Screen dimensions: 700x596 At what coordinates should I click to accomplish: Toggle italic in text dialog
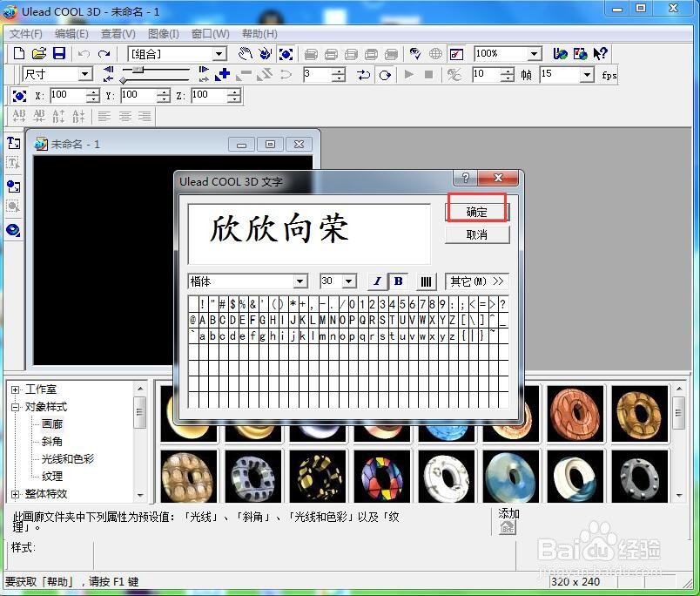coord(377,281)
